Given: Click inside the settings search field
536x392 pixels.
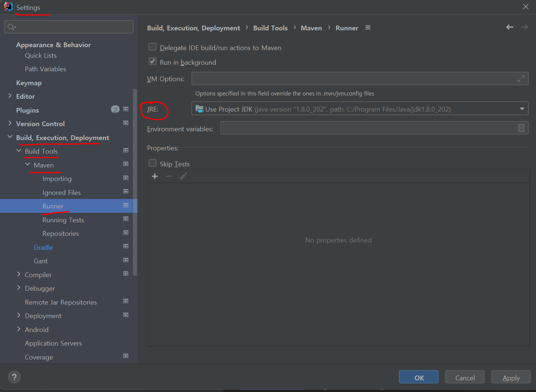Looking at the screenshot, I should coord(69,27).
